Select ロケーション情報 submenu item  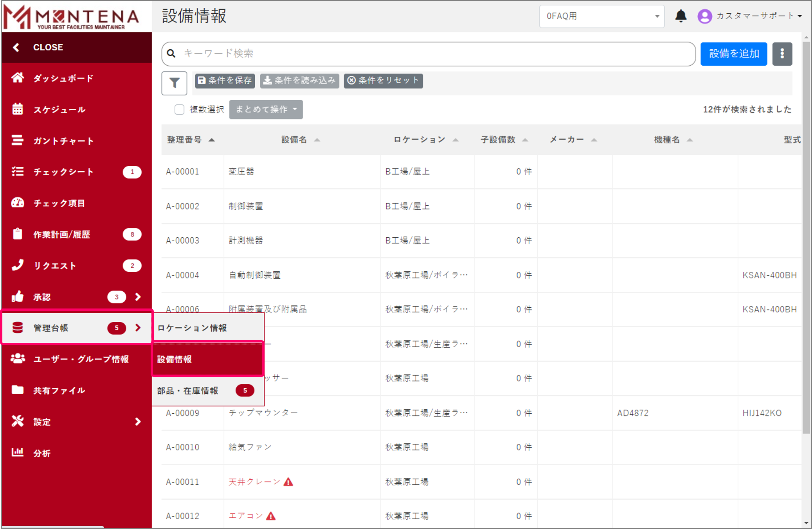click(x=192, y=328)
